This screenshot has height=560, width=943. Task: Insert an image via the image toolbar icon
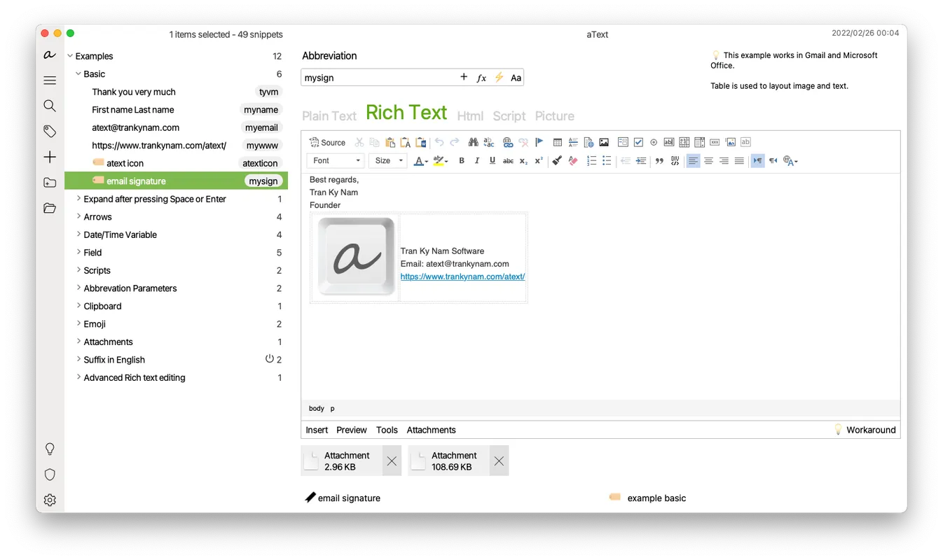pos(603,142)
